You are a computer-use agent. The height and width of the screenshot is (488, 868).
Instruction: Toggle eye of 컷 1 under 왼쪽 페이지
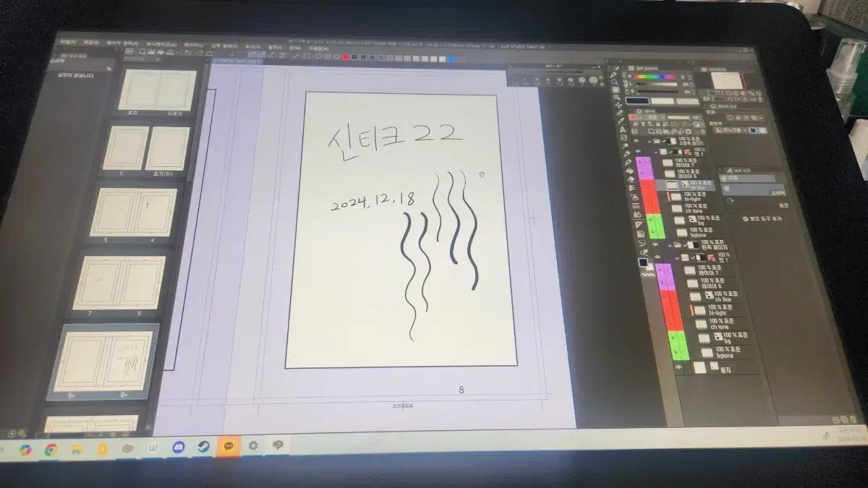pos(658,257)
